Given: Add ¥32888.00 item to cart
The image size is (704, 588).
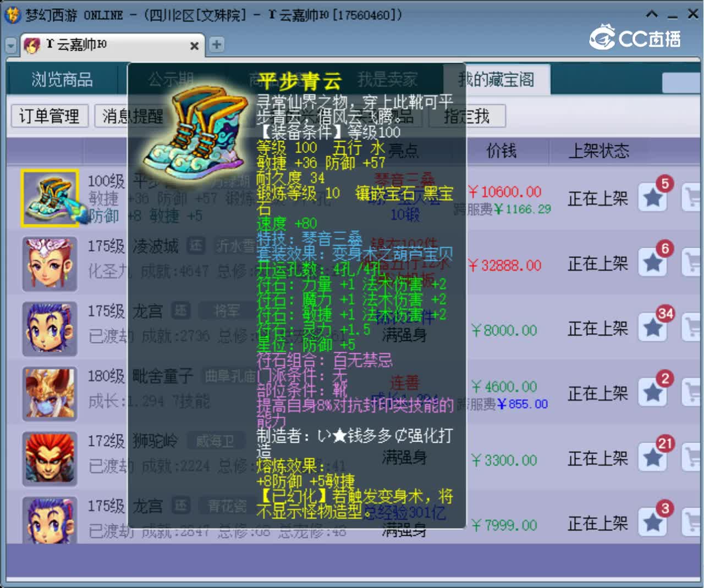Looking at the screenshot, I should (692, 263).
